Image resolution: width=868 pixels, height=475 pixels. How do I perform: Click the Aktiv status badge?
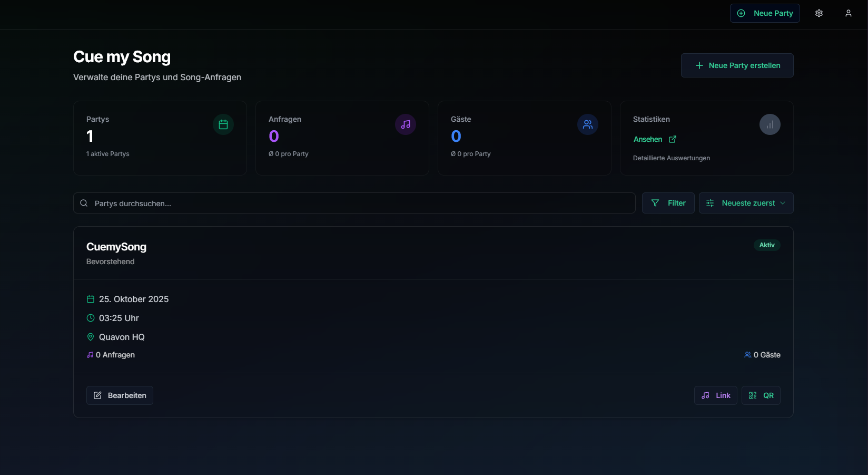pos(766,245)
